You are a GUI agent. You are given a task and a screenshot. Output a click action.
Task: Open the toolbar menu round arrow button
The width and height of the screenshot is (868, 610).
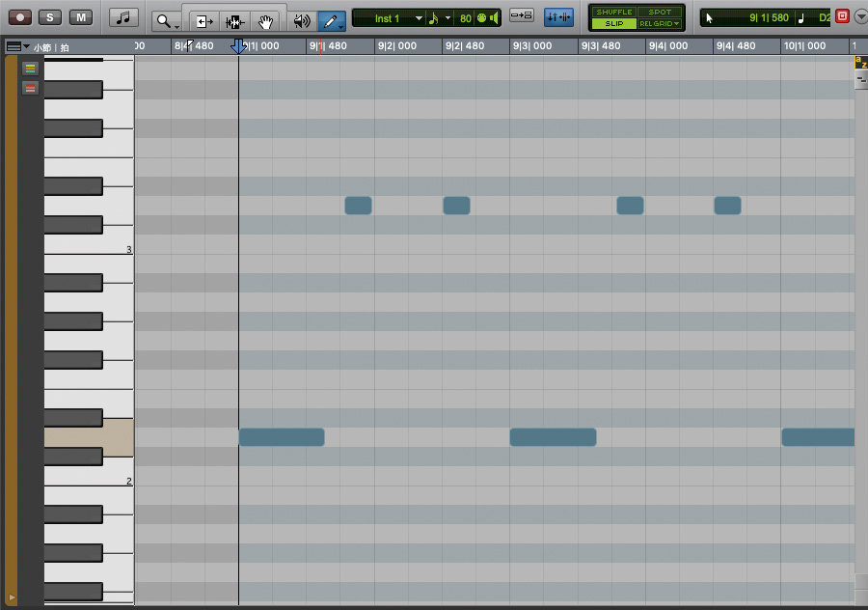point(861,16)
